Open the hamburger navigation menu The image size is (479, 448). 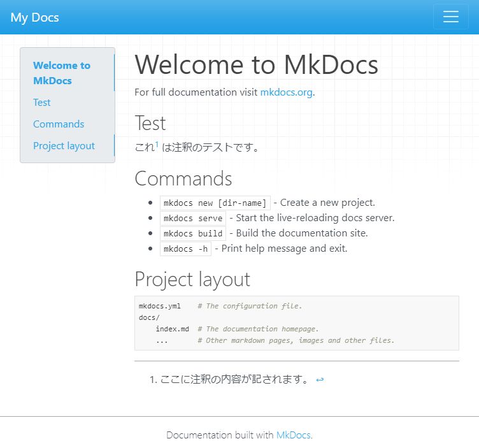click(x=450, y=17)
